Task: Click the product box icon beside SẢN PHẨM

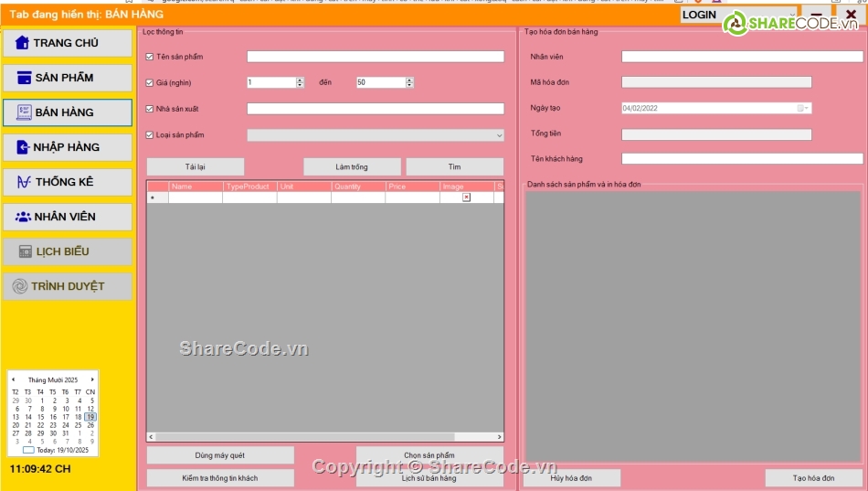Action: point(24,78)
